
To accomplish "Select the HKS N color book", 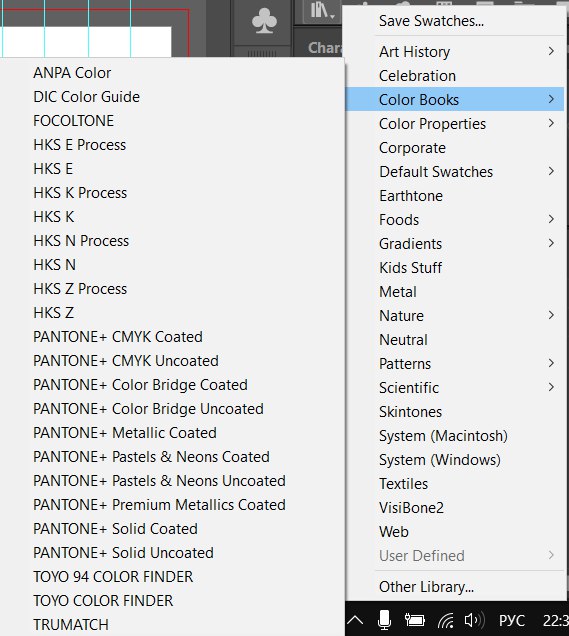I will (x=172, y=264).
